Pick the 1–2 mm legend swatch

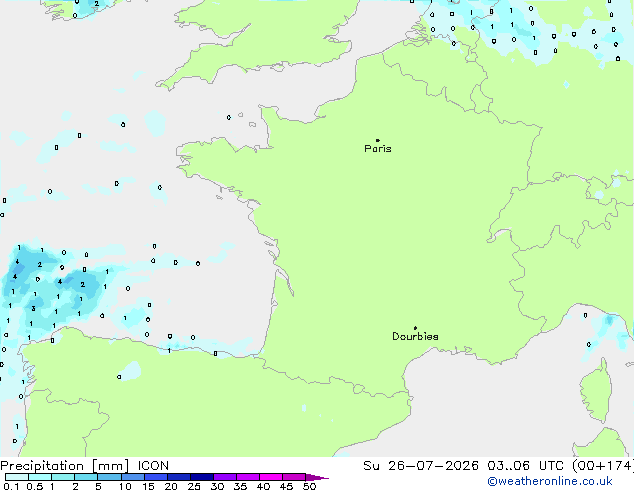pyautogui.click(x=63, y=477)
